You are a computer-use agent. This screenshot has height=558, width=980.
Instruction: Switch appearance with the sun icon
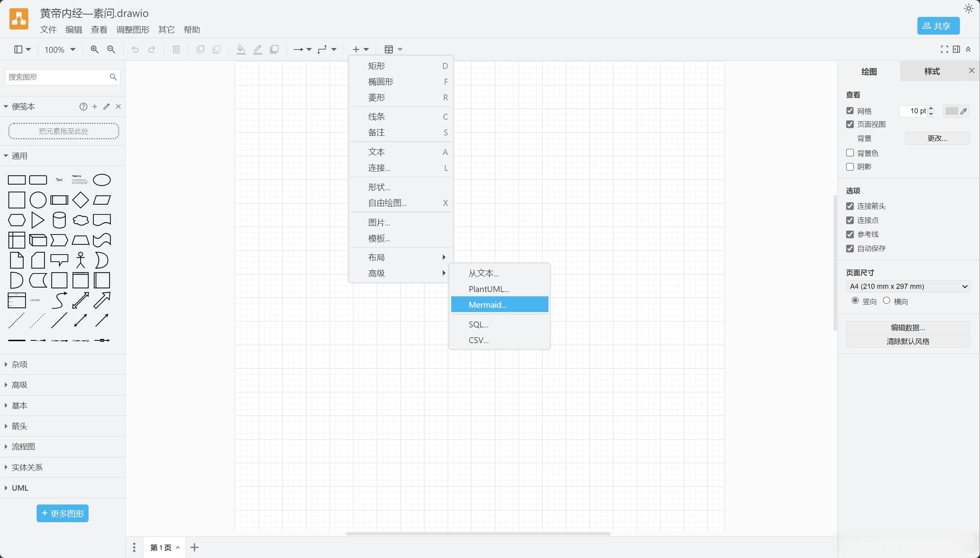969,9
